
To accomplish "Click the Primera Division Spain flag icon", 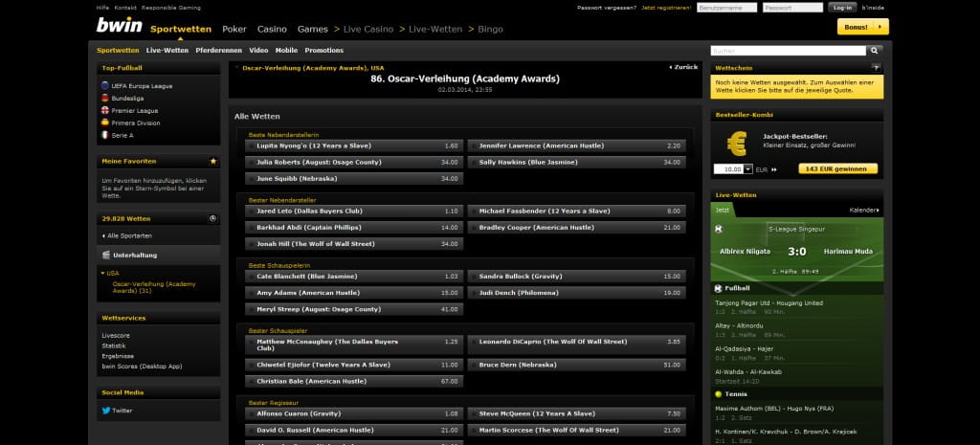I will point(105,122).
